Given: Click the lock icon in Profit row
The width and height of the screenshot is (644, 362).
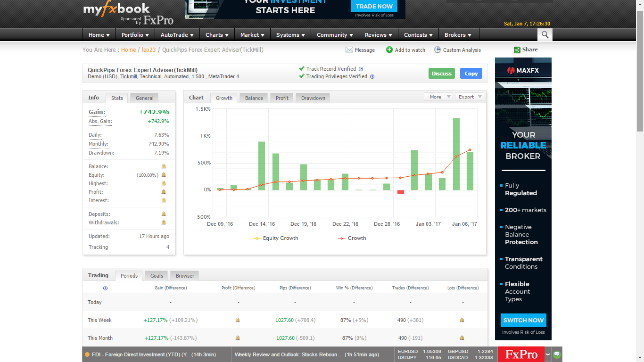Looking at the screenshot, I should (164, 192).
